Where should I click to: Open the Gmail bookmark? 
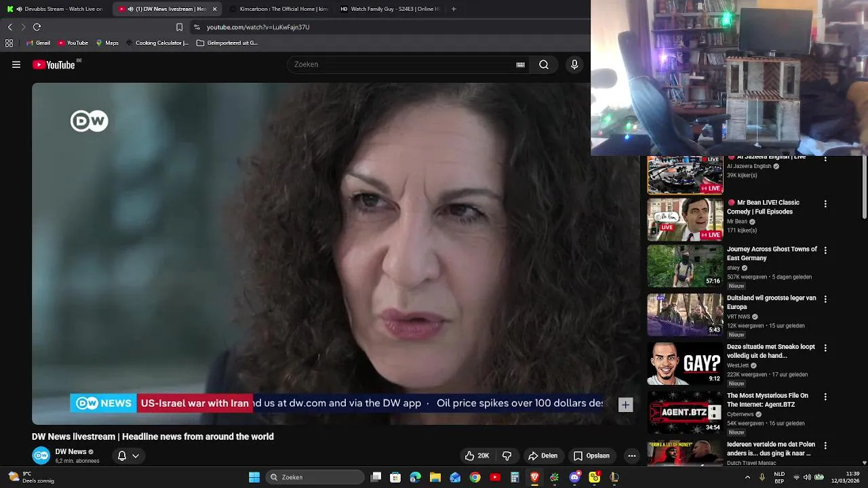click(37, 43)
